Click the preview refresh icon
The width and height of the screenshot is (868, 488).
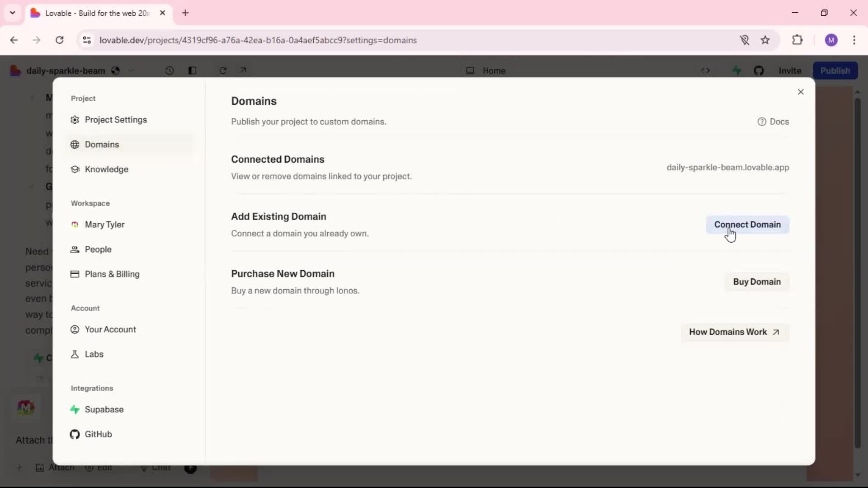[x=223, y=70]
